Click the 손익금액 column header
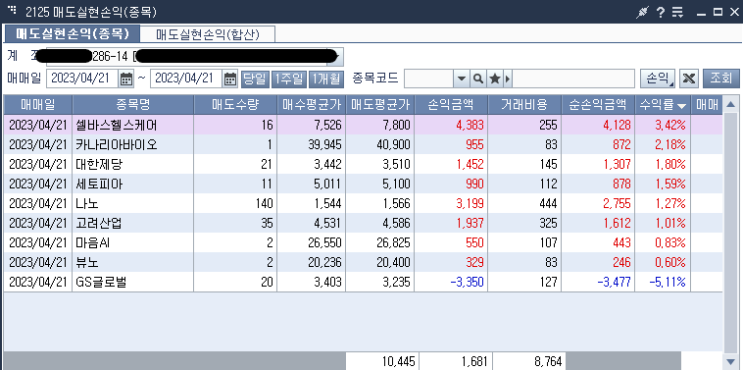The height and width of the screenshot is (370, 743). 452,105
